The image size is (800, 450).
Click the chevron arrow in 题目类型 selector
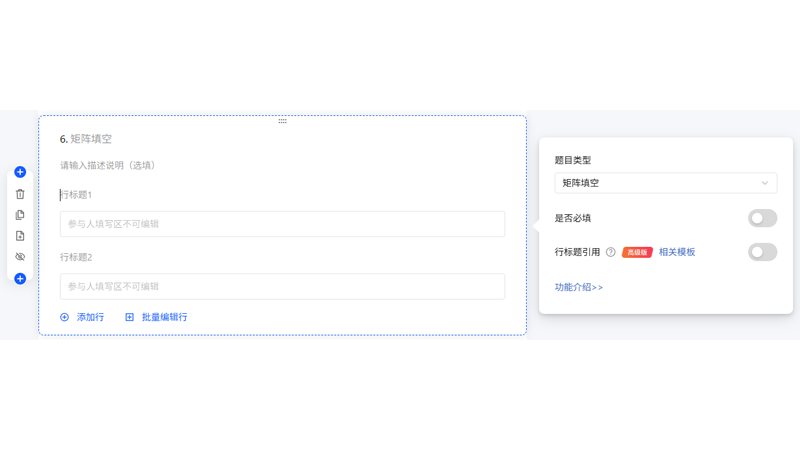tap(765, 183)
